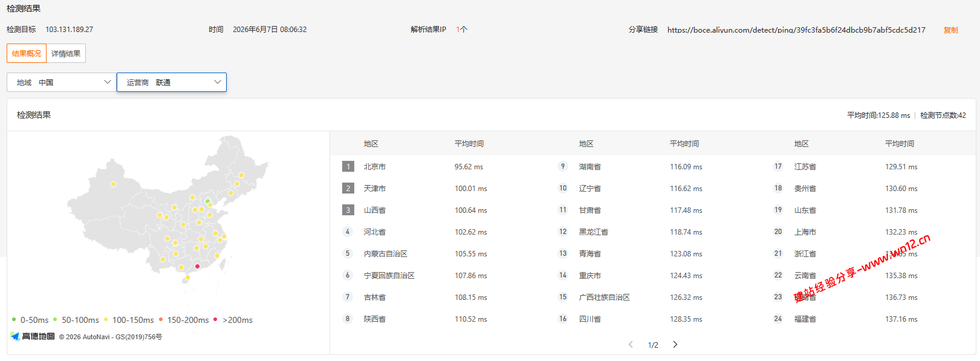Go to next results page arrow
The width and height of the screenshot is (980, 361).
pyautogui.click(x=675, y=345)
